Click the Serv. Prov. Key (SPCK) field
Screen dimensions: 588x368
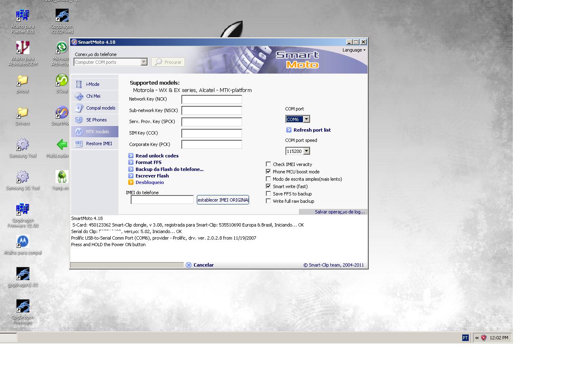pos(212,122)
